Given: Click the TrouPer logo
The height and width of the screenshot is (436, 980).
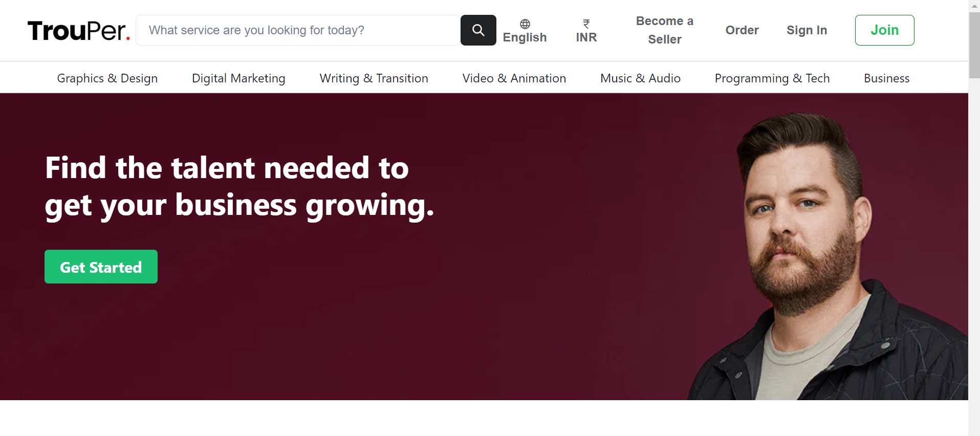Looking at the screenshot, I should (79, 31).
